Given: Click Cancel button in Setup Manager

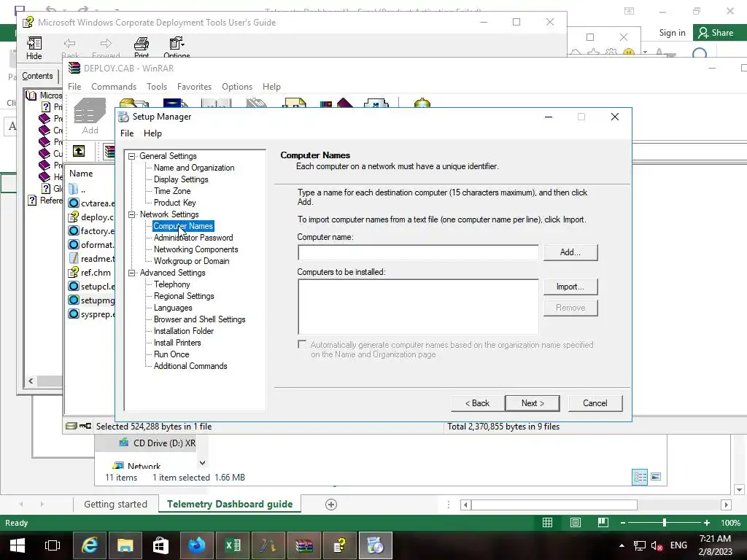Looking at the screenshot, I should [x=595, y=403].
